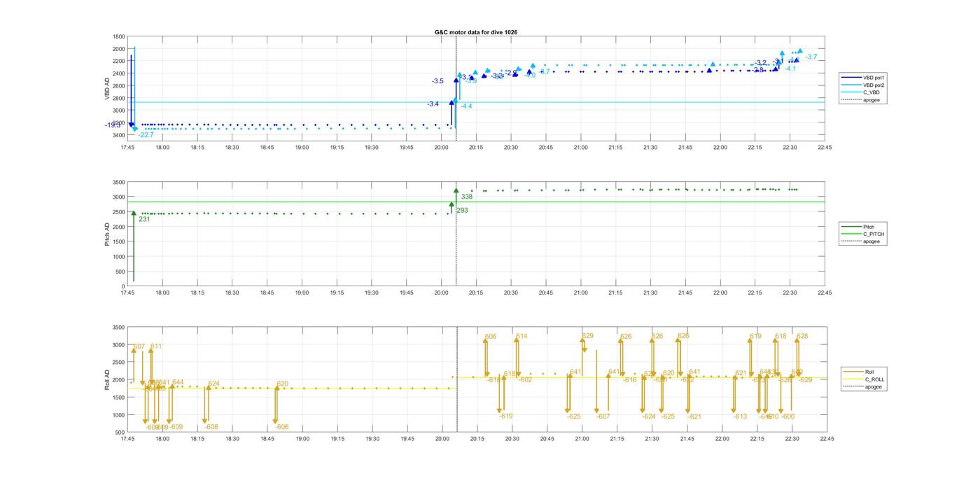980x485 pixels.
Task: Click the pitch arrow marker labeled 338
Action: coord(456,190)
